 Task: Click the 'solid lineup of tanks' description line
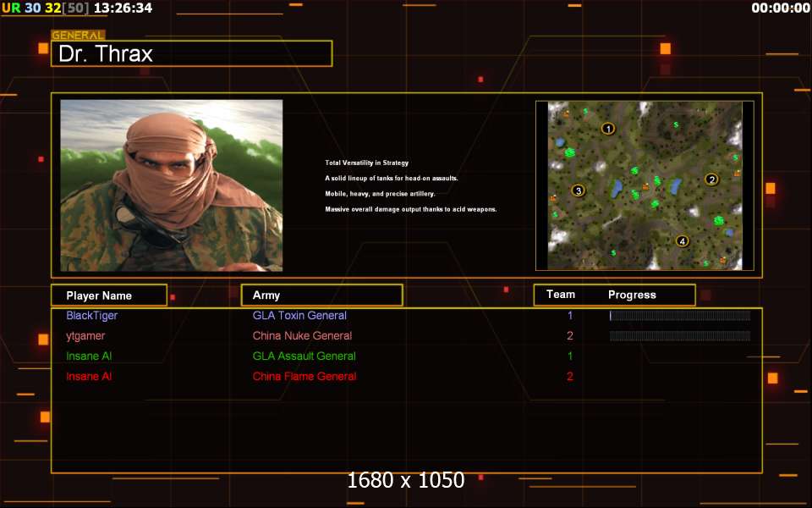(x=392, y=179)
